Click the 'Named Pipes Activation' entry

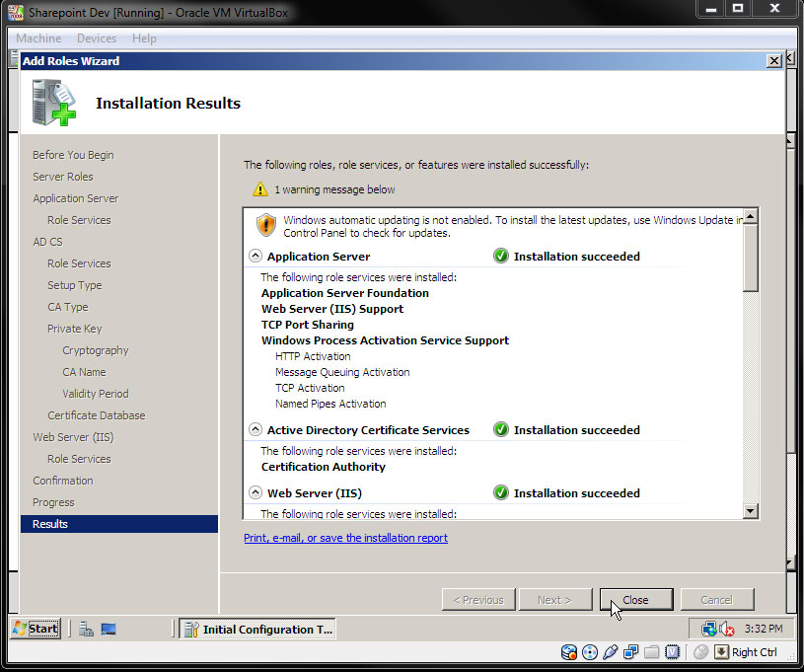330,404
